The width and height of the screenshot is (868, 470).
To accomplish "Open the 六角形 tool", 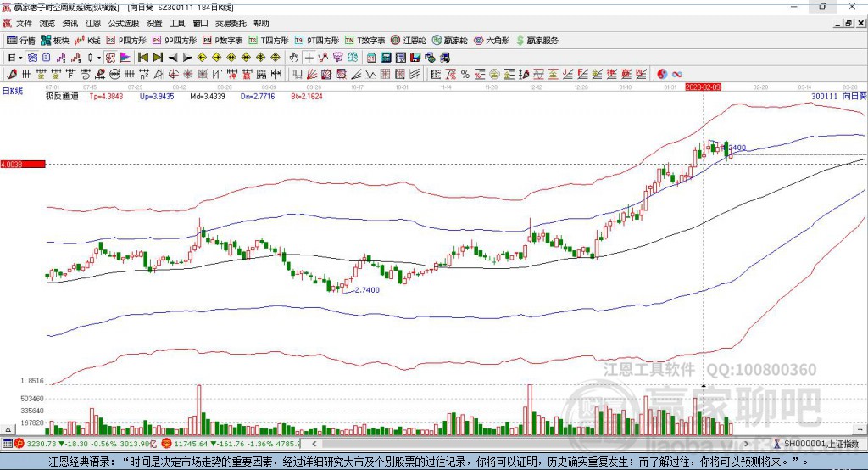I will click(492, 40).
